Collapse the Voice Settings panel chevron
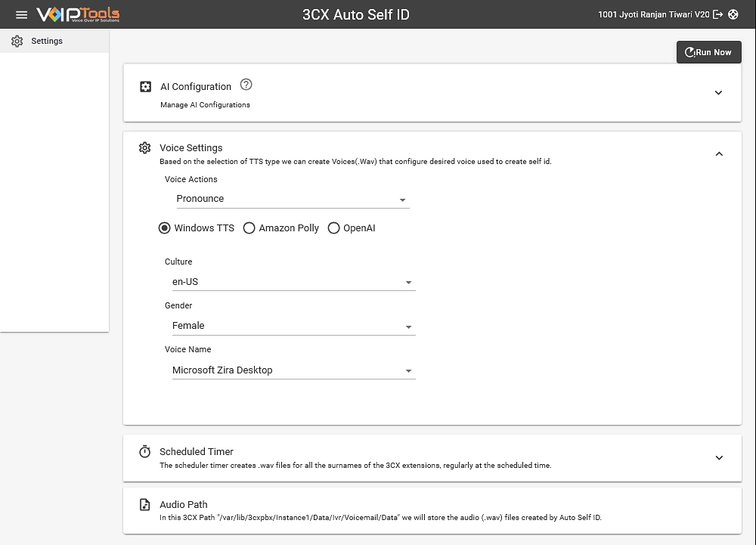756x545 pixels. click(719, 153)
